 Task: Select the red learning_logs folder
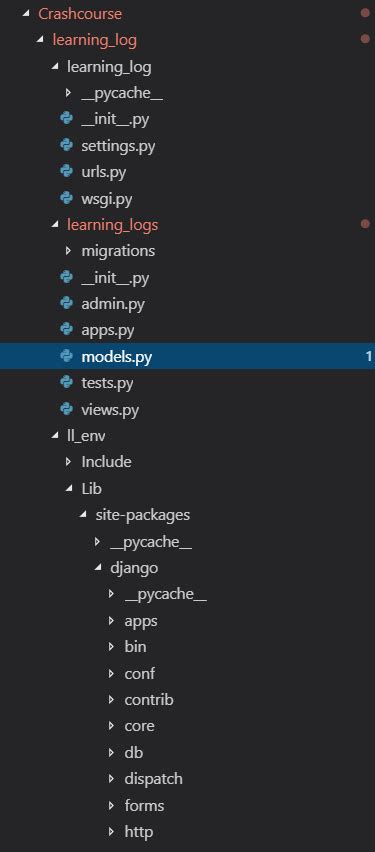coord(112,224)
